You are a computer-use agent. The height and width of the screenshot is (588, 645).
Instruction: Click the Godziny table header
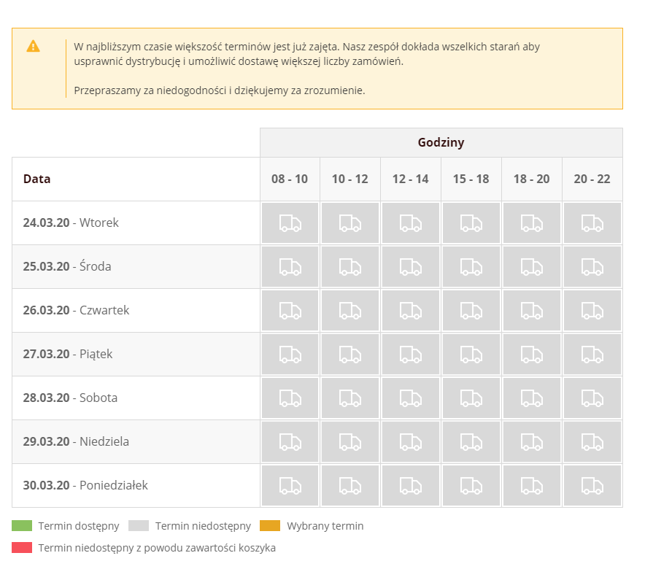click(x=441, y=142)
